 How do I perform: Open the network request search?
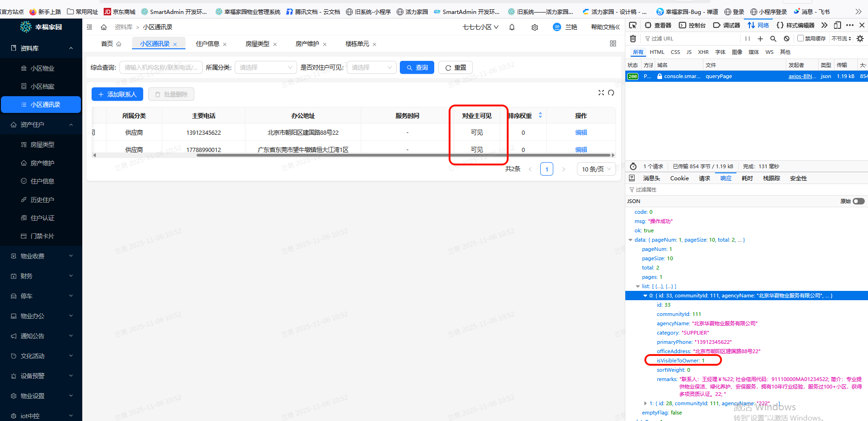773,39
